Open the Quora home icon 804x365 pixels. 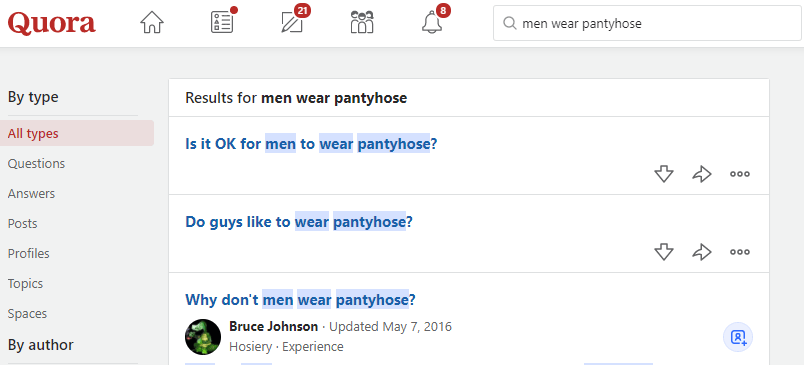coord(152,23)
